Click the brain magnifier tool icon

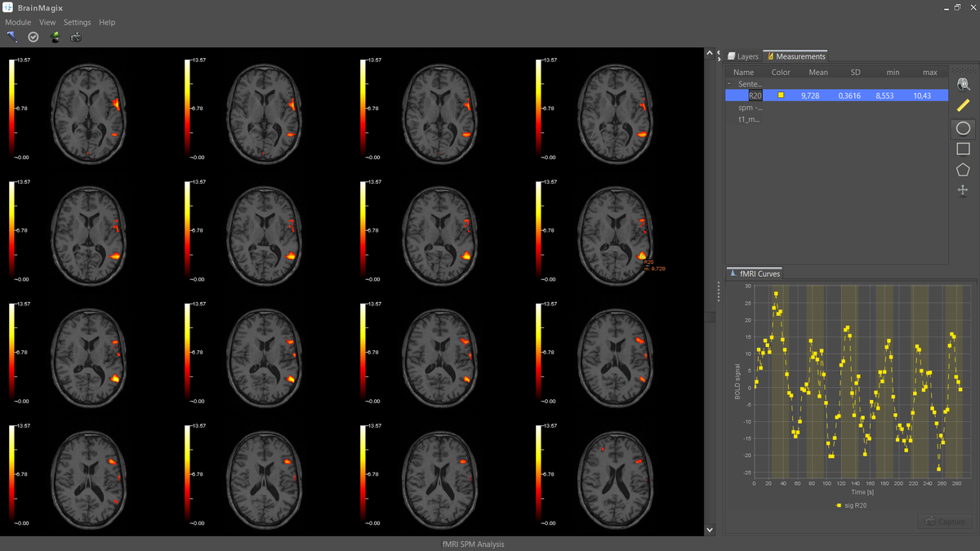point(964,83)
